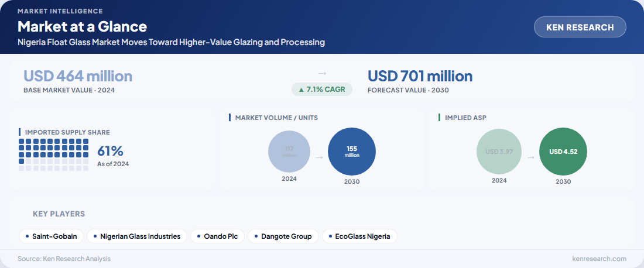Select the EcoGlass Nigeria chip
The height and width of the screenshot is (268, 644).
(359, 236)
